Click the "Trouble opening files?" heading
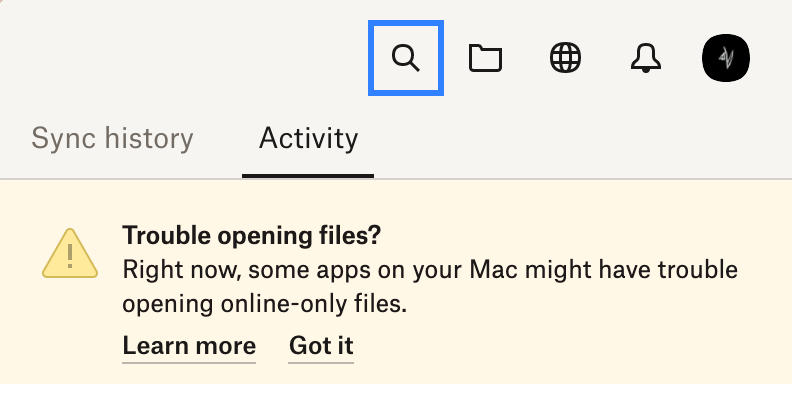 252,236
